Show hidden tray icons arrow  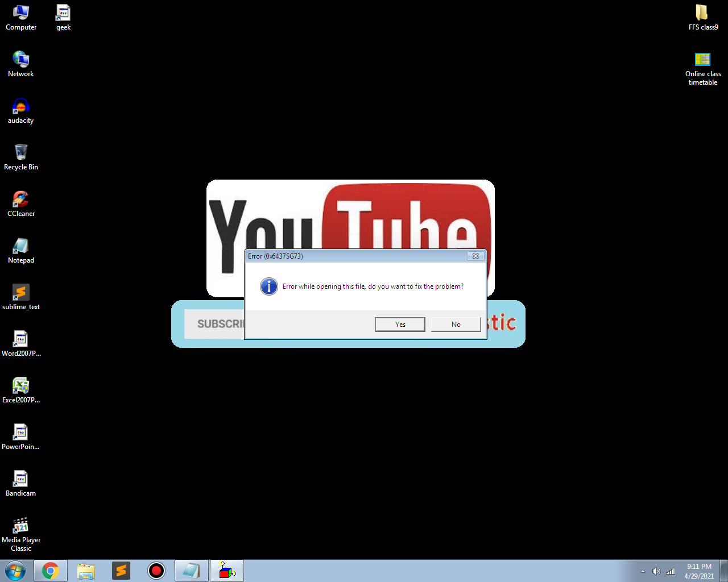[x=643, y=571]
